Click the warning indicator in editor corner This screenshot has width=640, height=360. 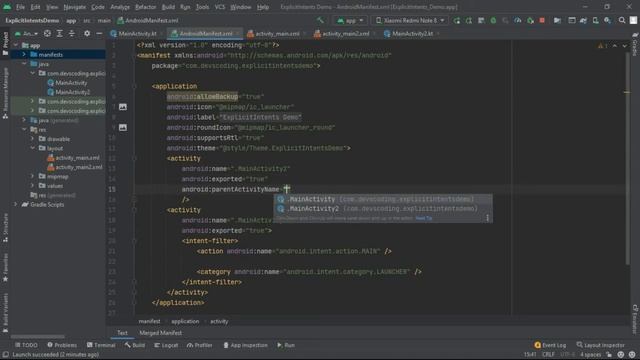(x=602, y=46)
